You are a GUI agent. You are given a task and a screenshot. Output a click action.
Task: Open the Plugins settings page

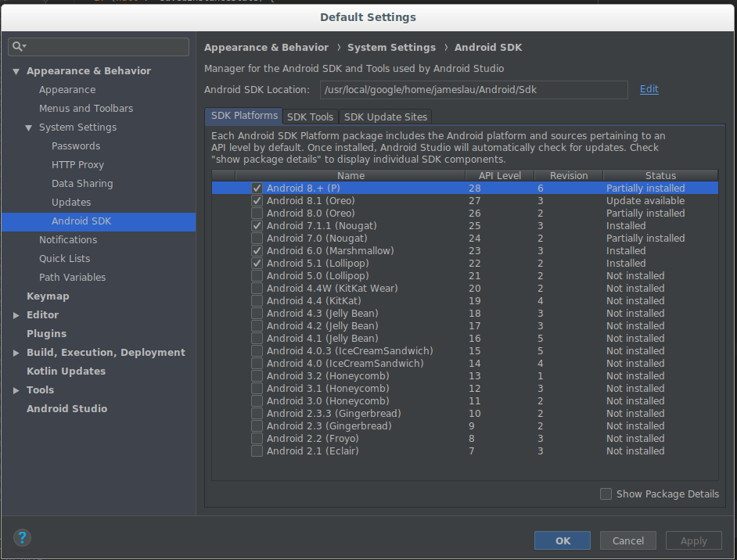46,334
